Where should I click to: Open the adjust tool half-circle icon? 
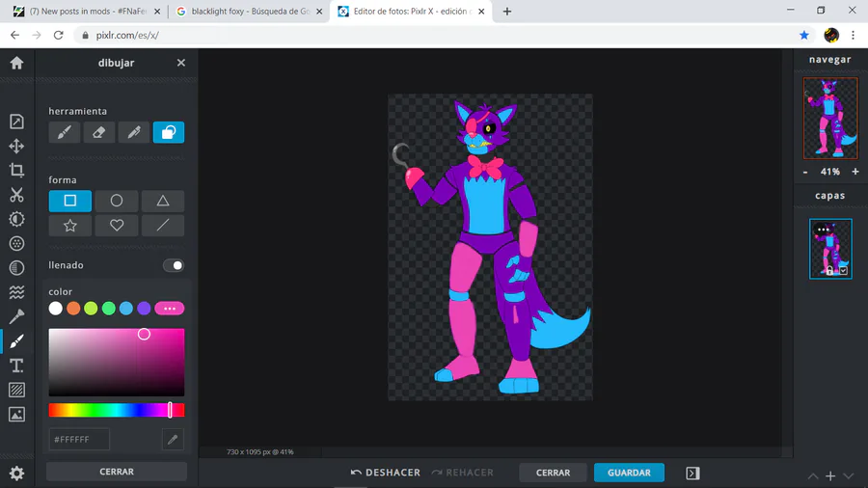pos(16,219)
